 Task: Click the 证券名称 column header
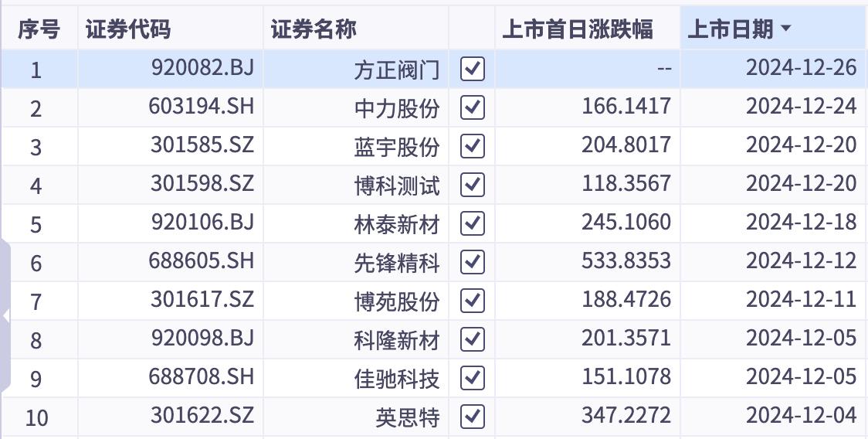point(314,29)
